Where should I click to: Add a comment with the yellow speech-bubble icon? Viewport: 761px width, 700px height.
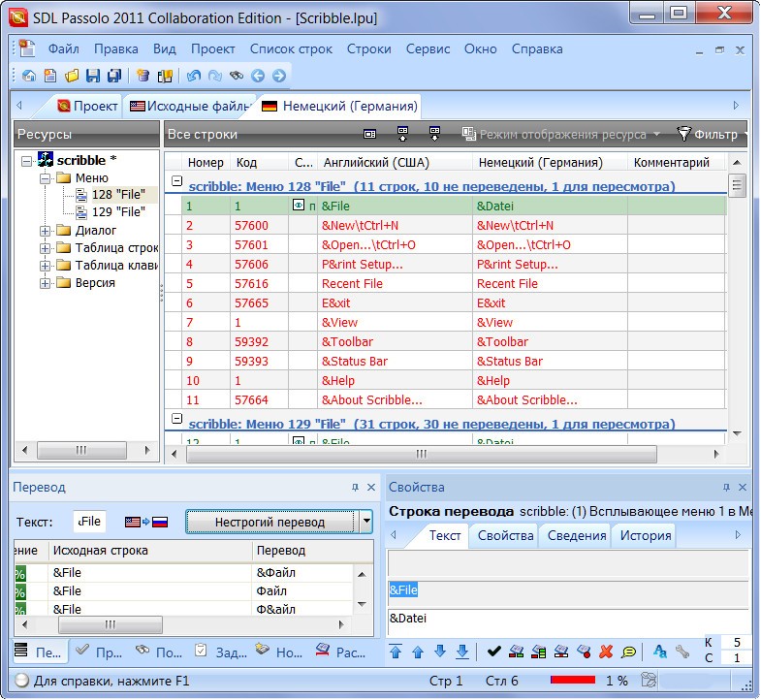pyautogui.click(x=628, y=652)
